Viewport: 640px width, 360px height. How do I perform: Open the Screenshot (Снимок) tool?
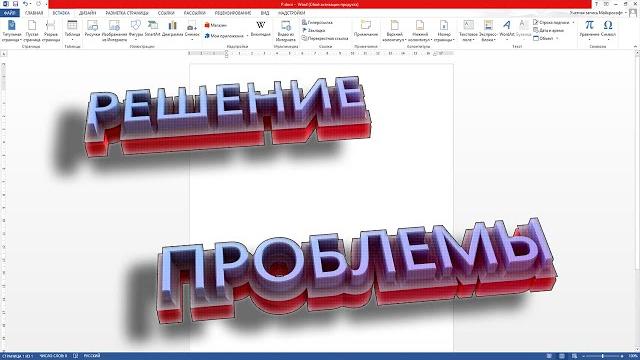tap(192, 30)
